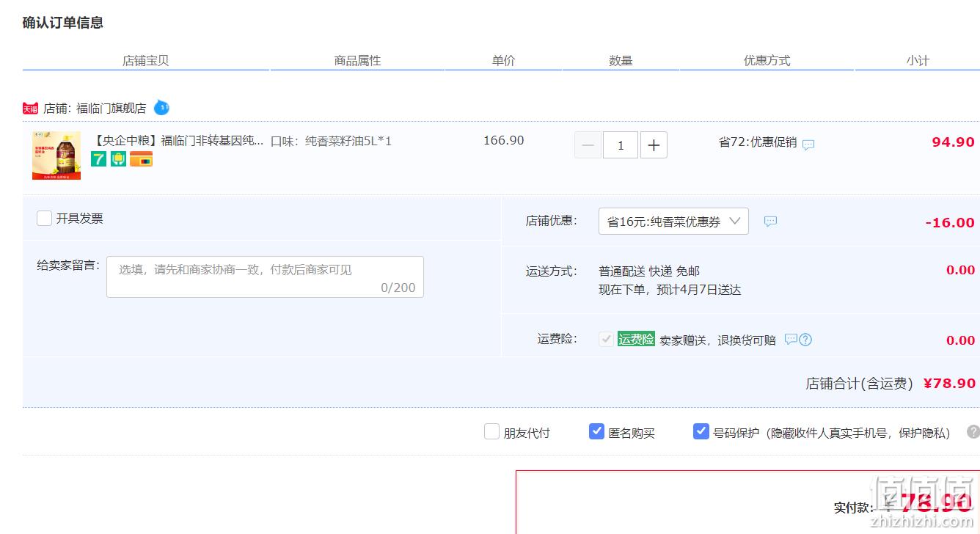Click the 店铺宝贝 column header

(x=146, y=61)
